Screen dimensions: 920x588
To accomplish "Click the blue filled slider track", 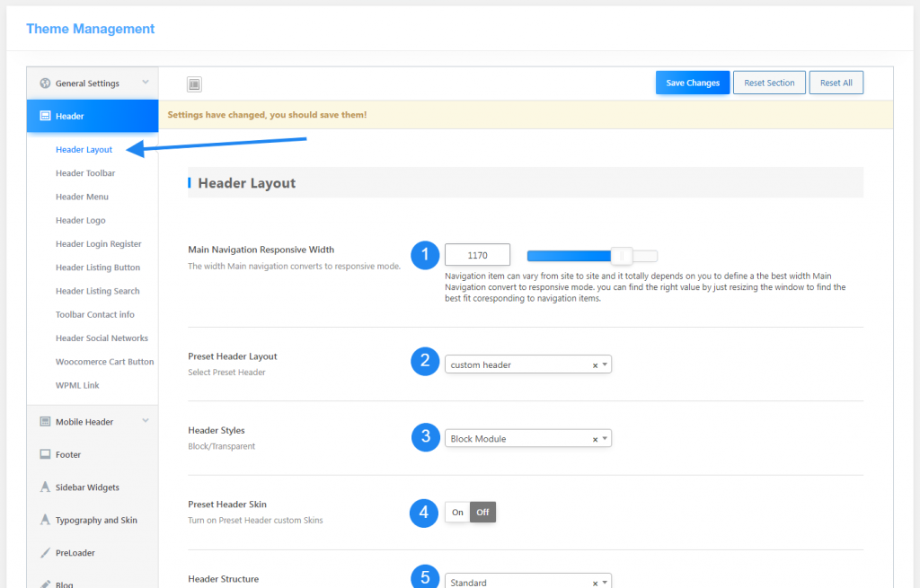I will pyautogui.click(x=569, y=256).
